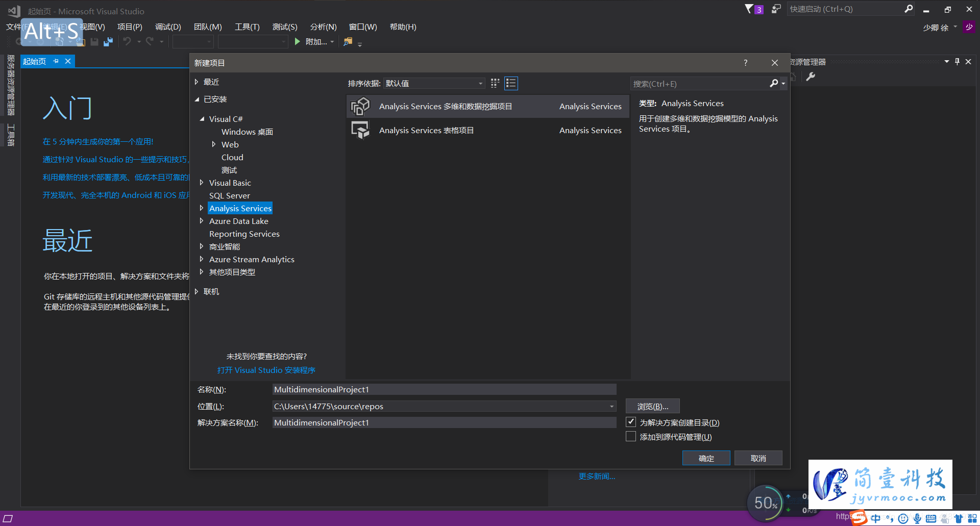
Task: Click the IME toolbox grid icon
Action: [972, 518]
